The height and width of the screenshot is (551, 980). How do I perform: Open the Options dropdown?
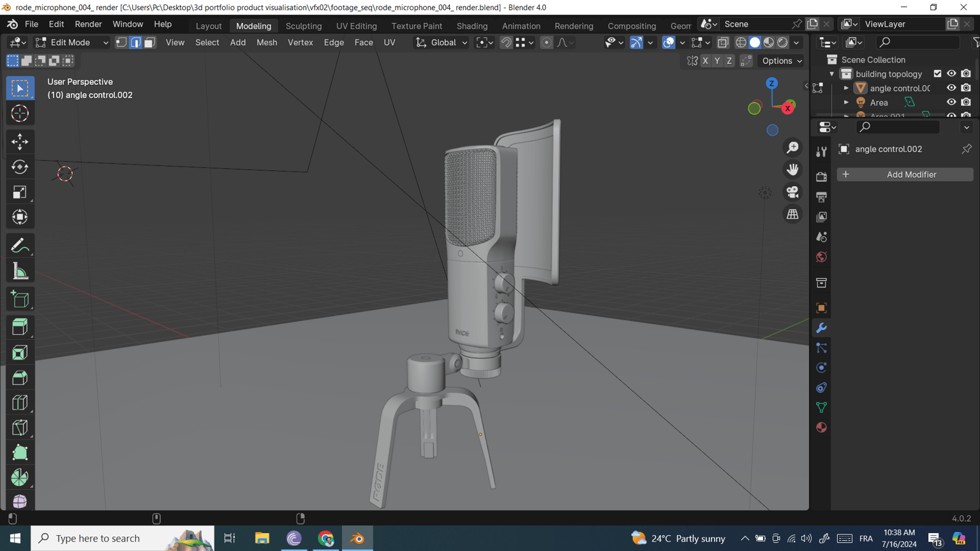coord(782,61)
